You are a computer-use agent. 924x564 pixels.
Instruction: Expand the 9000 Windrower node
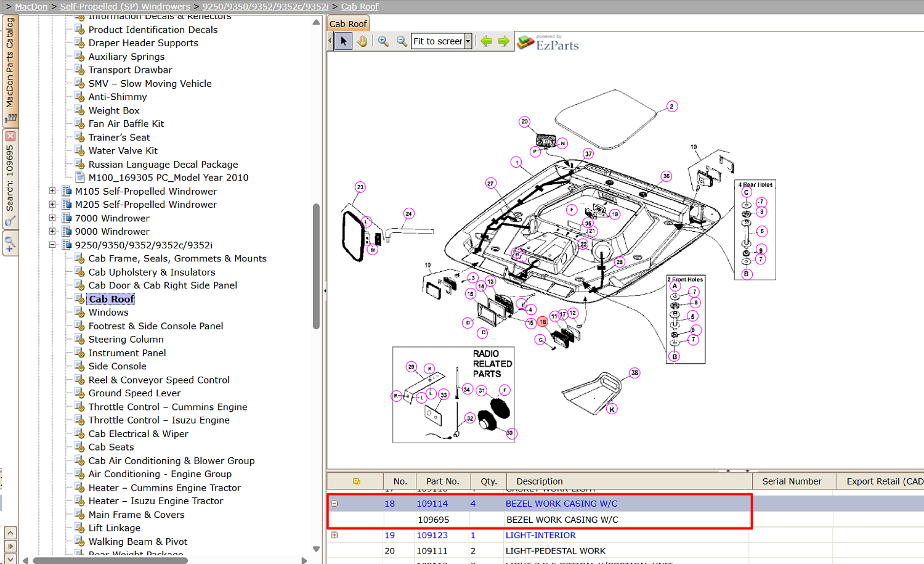52,232
